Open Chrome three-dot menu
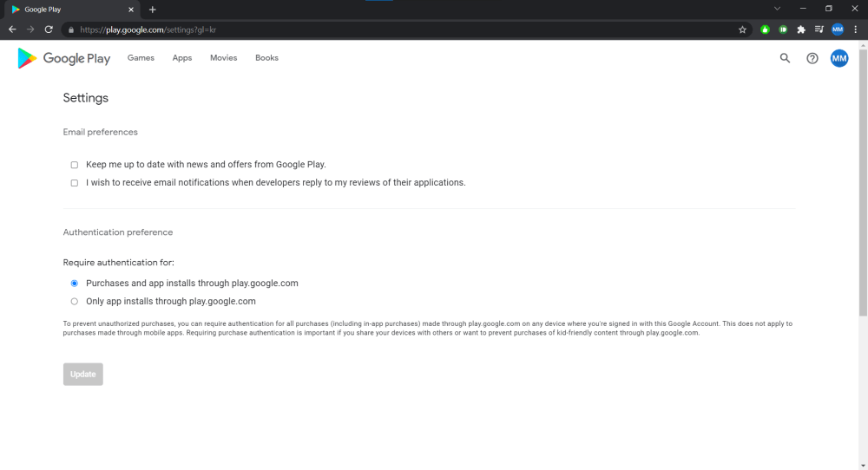Image resolution: width=868 pixels, height=470 pixels. coord(855,29)
